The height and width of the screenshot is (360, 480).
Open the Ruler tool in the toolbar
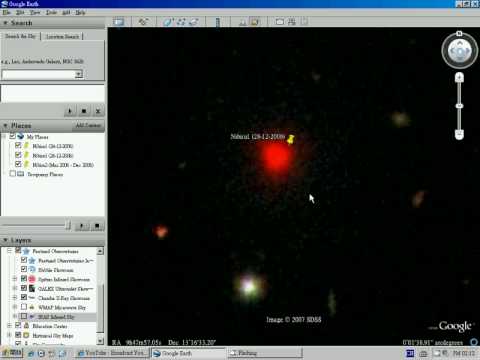(218, 22)
